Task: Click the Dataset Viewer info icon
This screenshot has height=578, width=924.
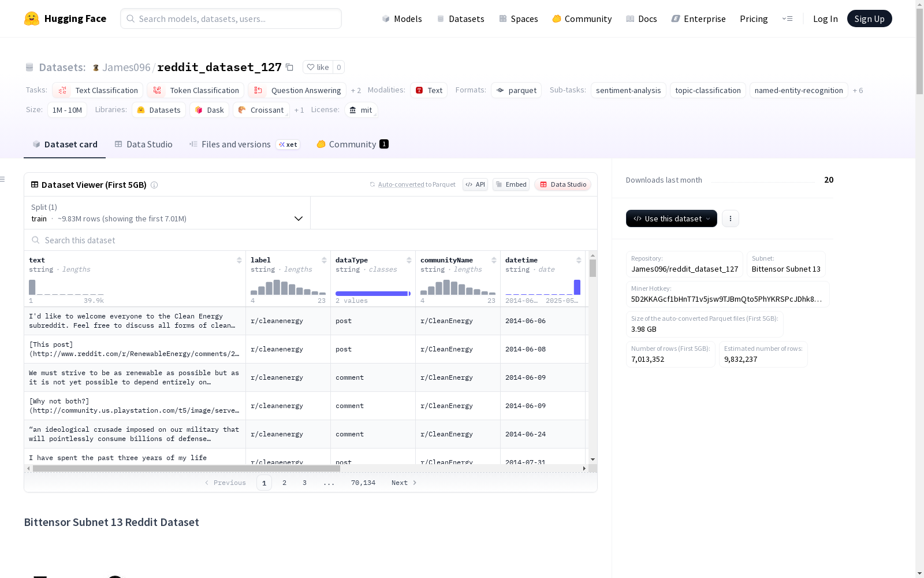Action: (x=154, y=185)
